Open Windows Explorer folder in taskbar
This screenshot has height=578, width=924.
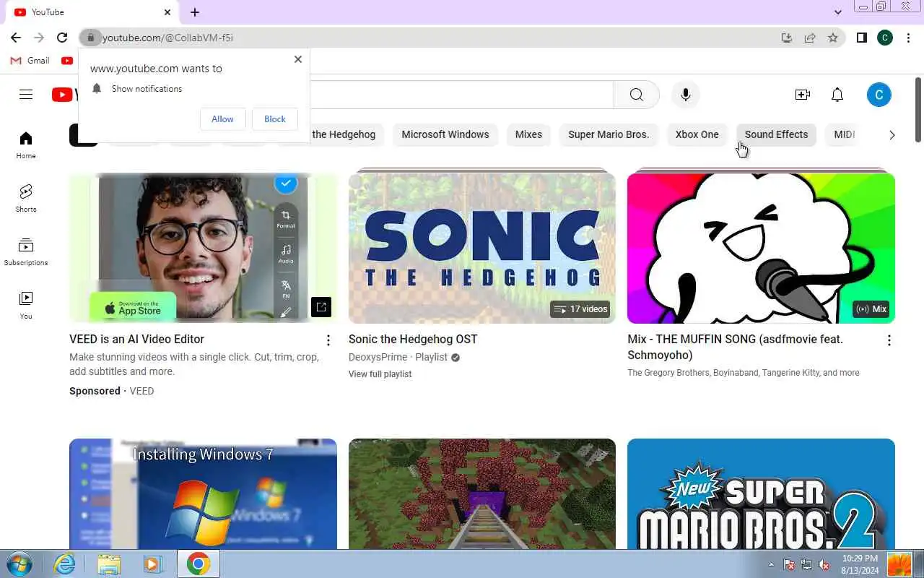coord(109,564)
